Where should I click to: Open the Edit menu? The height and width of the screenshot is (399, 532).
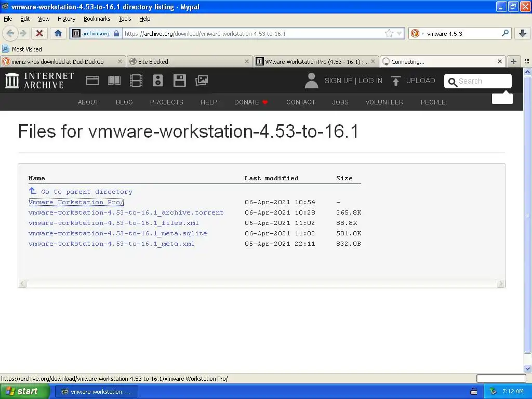coord(25,19)
